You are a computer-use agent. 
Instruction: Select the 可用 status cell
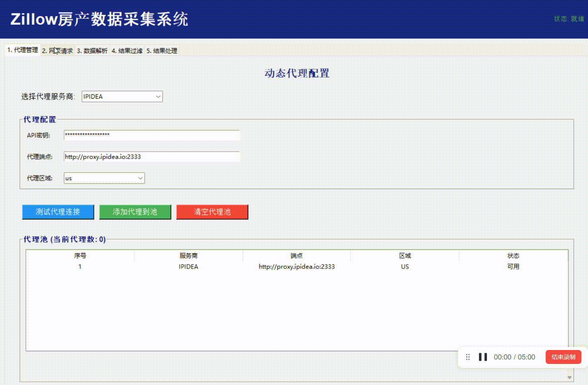513,267
